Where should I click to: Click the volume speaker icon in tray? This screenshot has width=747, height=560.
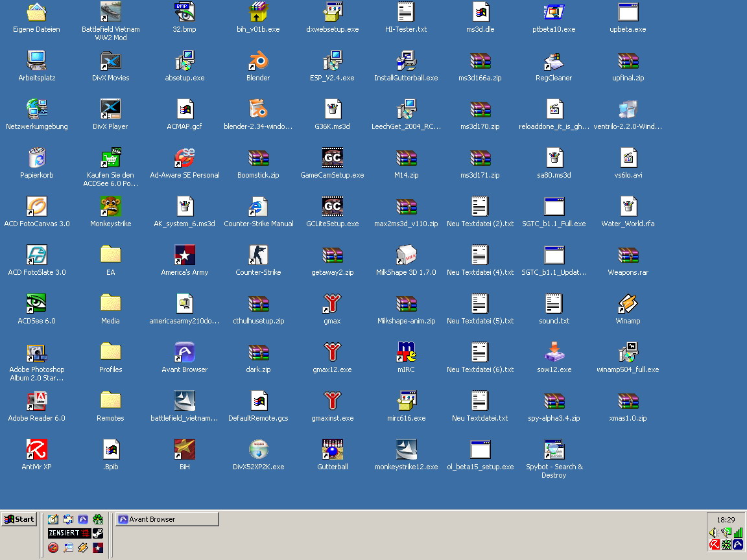pyautogui.click(x=714, y=533)
